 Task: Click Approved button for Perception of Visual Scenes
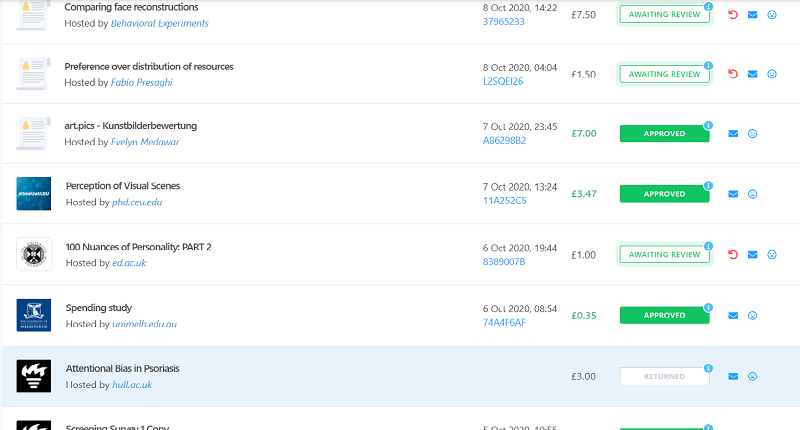pos(664,194)
